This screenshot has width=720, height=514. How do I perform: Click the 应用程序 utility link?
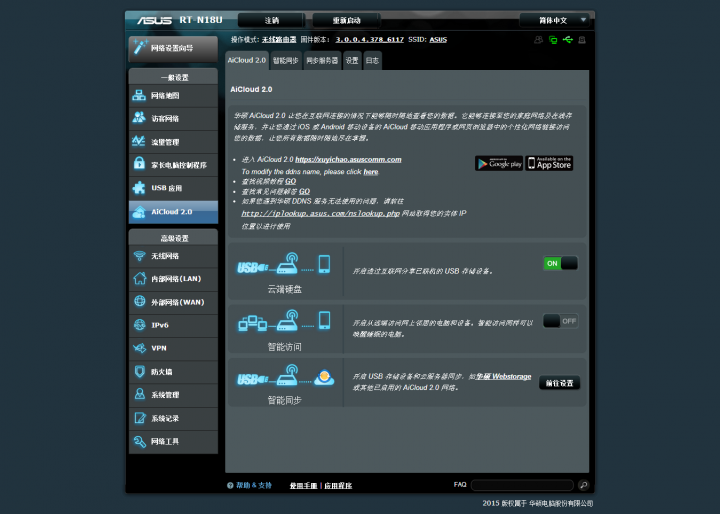coord(338,486)
